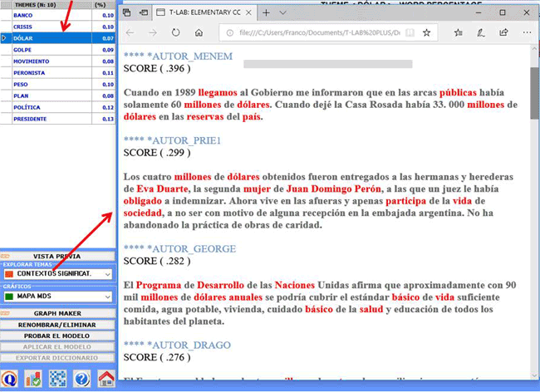The height and width of the screenshot is (392, 540).
Task: Click the set tabs aside icon
Action: [x=143, y=12]
